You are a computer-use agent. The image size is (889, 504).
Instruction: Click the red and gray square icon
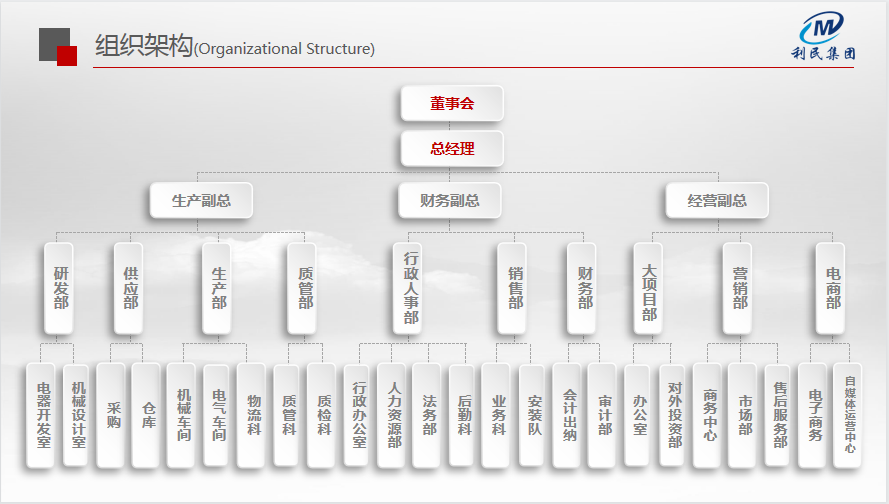[x=58, y=46]
